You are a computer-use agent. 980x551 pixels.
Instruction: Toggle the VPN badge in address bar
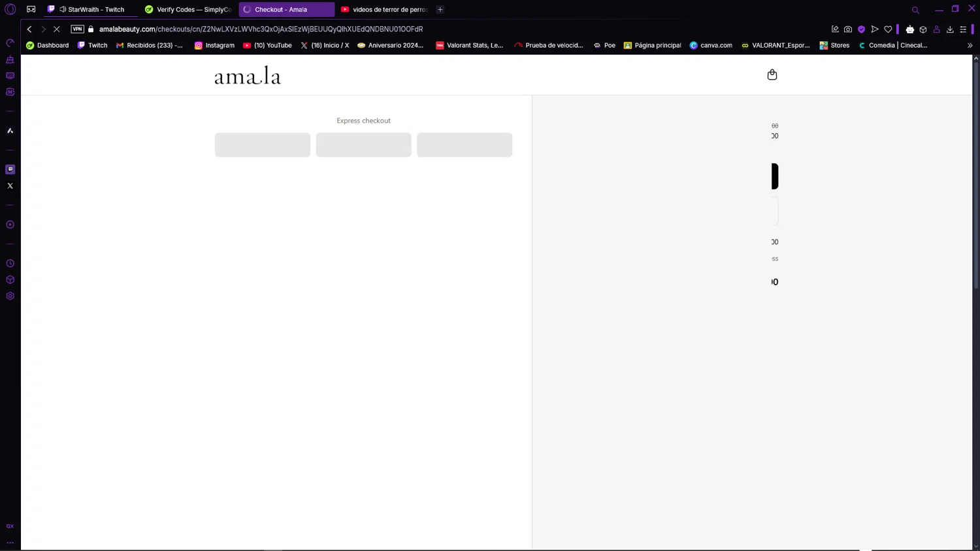[77, 29]
